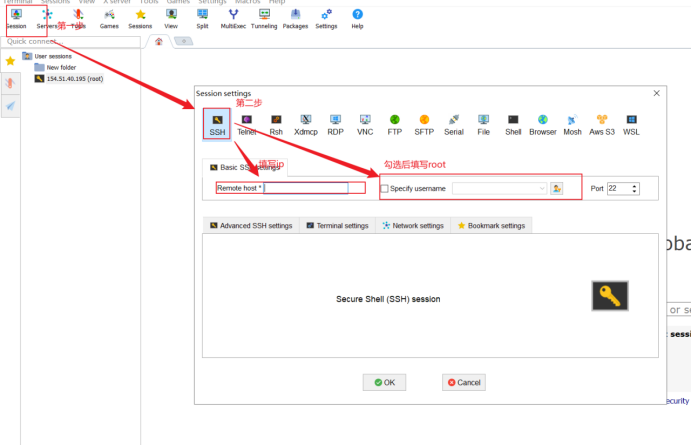Select the Mosh session type

[572, 124]
